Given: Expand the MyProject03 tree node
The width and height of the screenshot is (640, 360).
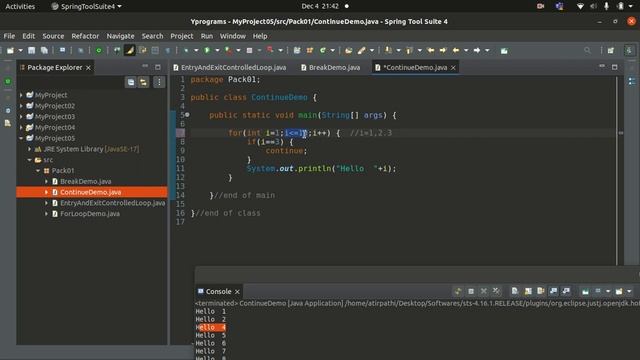Looking at the screenshot, I should click(21, 117).
